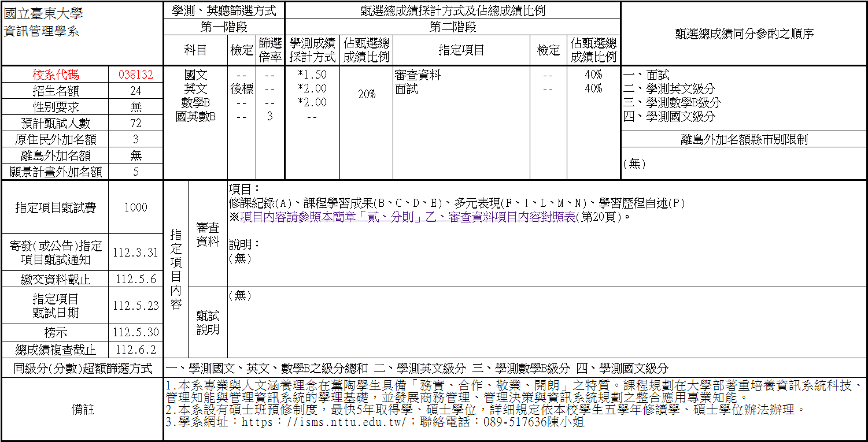The image size is (868, 442).
Task: Select the school name 國立臺東大學
Action: pos(43,14)
